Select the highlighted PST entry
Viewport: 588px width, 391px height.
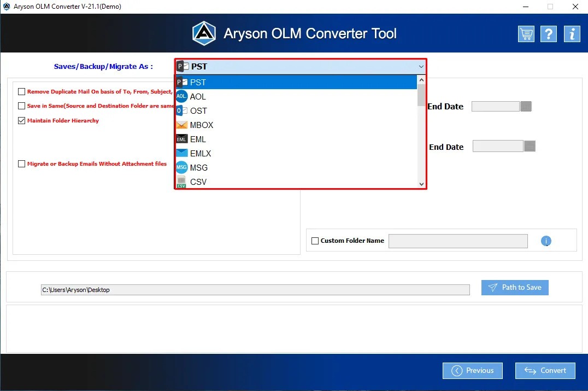click(x=198, y=82)
